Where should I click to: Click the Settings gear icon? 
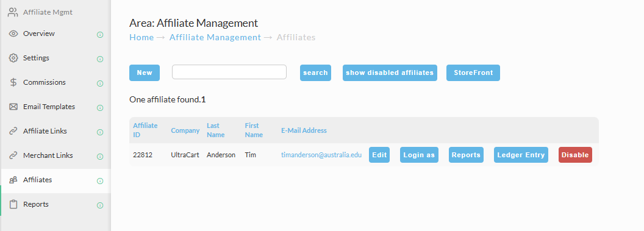tap(13, 58)
